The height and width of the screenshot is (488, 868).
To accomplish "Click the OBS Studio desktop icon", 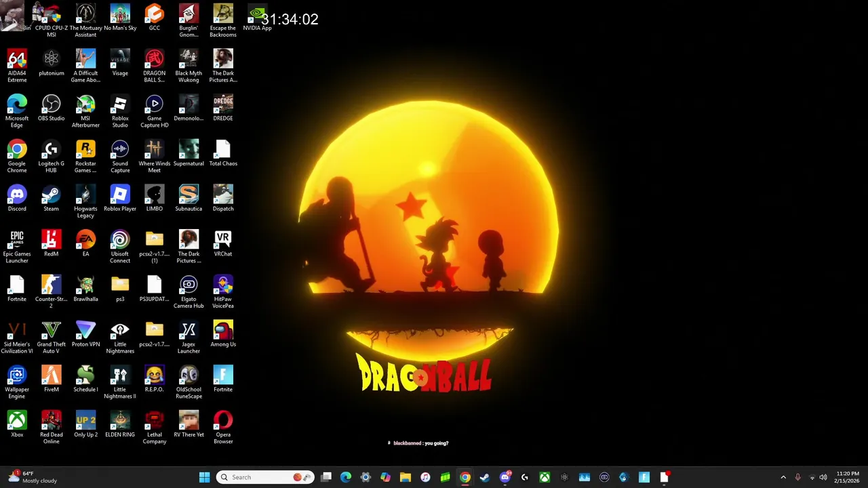I will tap(52, 108).
